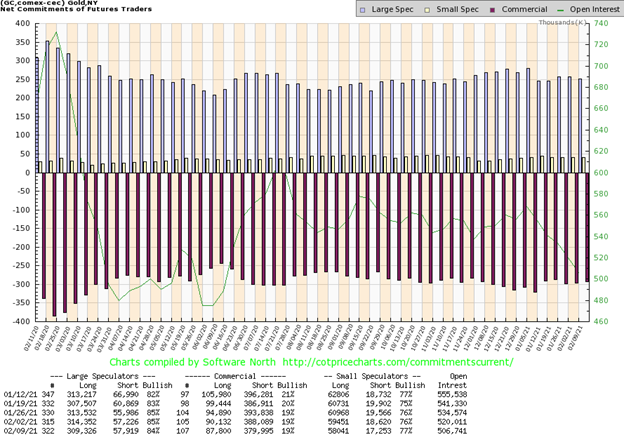The width and height of the screenshot is (624, 435).
Task: Click commercial short value 396,281
Action: pyautogui.click(x=259, y=394)
